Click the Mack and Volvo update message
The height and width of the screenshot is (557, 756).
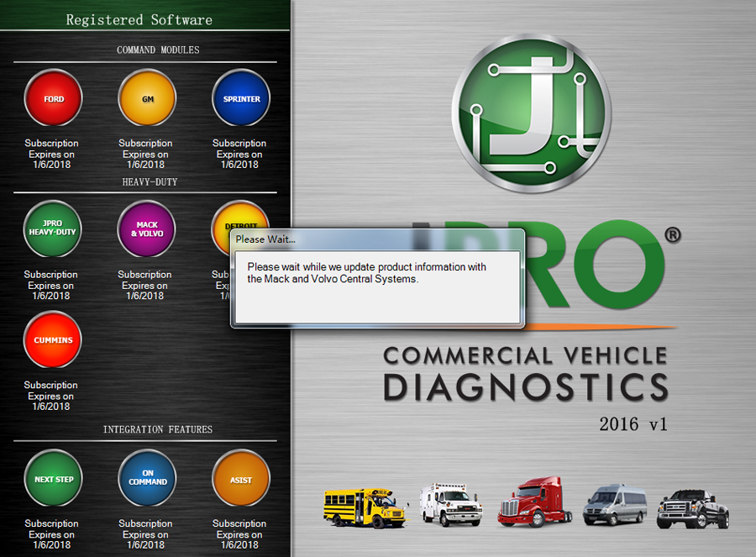tap(366, 273)
